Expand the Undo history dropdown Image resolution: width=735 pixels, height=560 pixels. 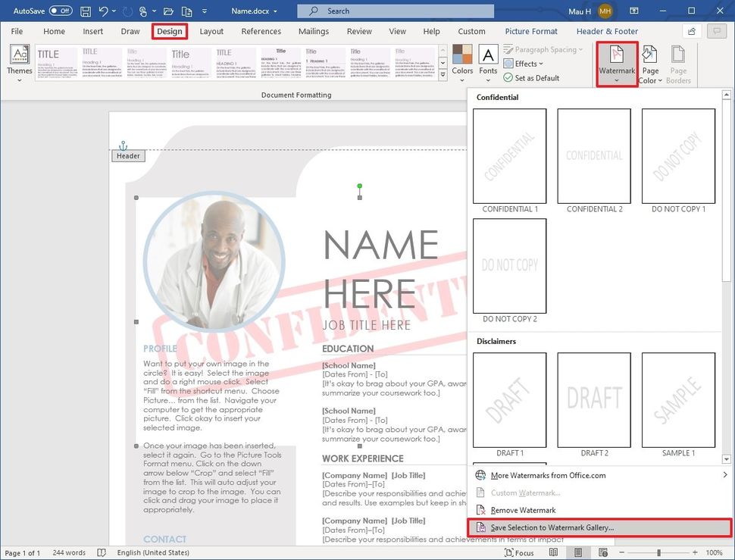pyautogui.click(x=114, y=11)
